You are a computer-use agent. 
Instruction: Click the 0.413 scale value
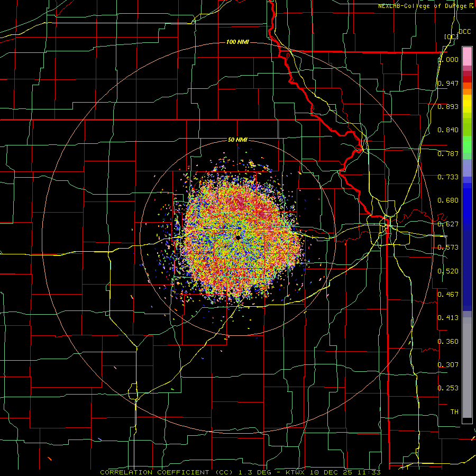pos(448,318)
